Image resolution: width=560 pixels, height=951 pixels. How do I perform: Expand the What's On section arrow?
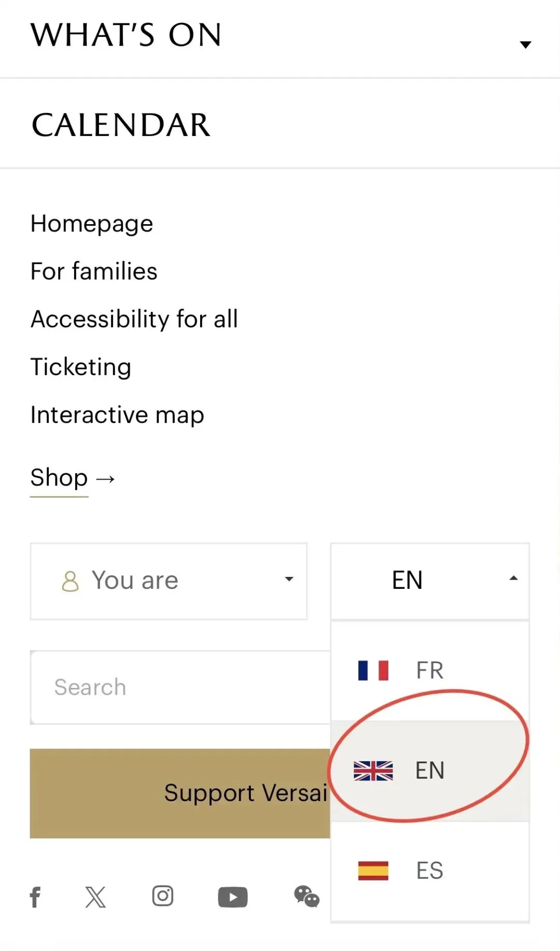coord(525,45)
